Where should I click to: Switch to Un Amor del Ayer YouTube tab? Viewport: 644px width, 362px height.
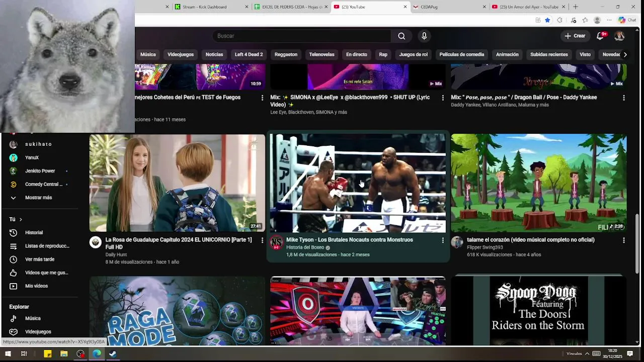coord(528,7)
